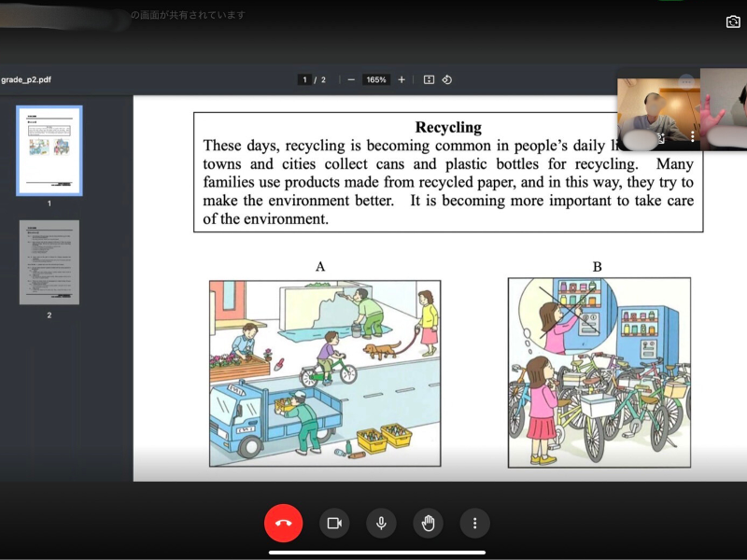The height and width of the screenshot is (560, 747).
Task: Click the current page number field
Action: coord(304,80)
